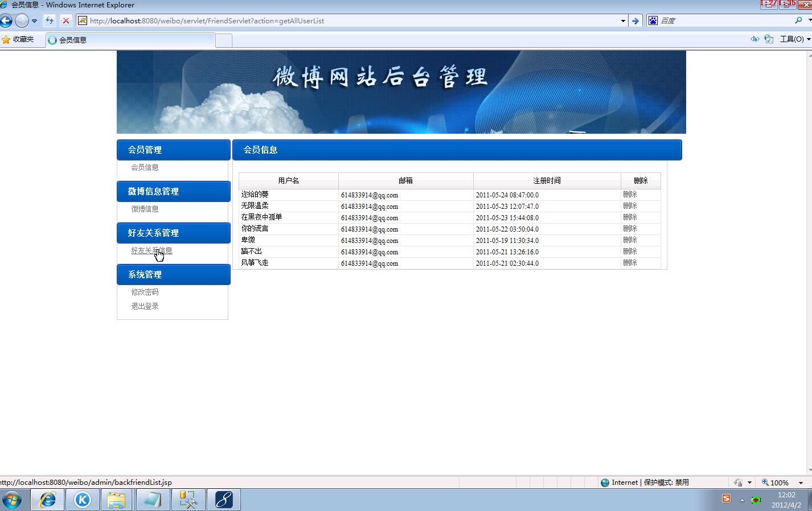Delete user 踏不出 via 删除
The width and height of the screenshot is (812, 511).
630,252
